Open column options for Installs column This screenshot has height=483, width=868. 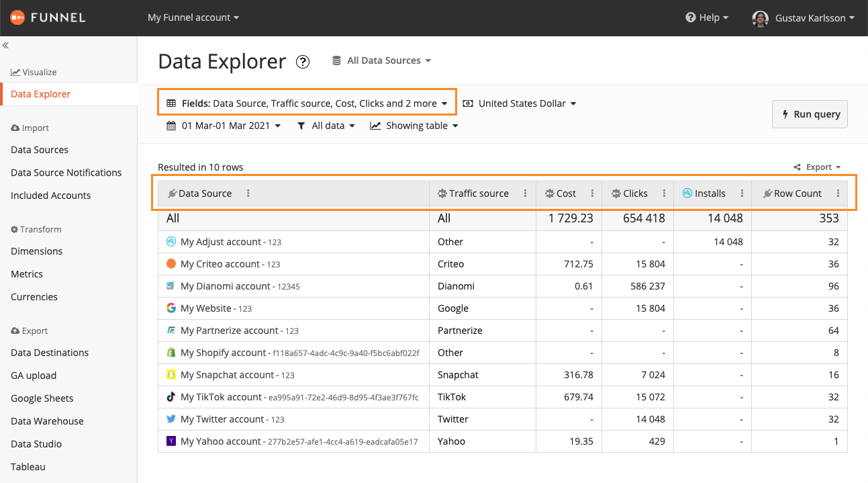(742, 193)
